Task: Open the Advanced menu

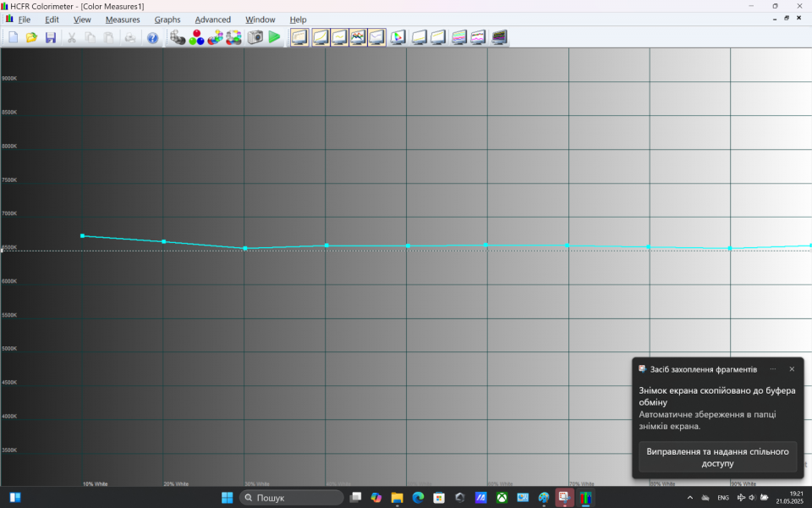Action: [213, 19]
